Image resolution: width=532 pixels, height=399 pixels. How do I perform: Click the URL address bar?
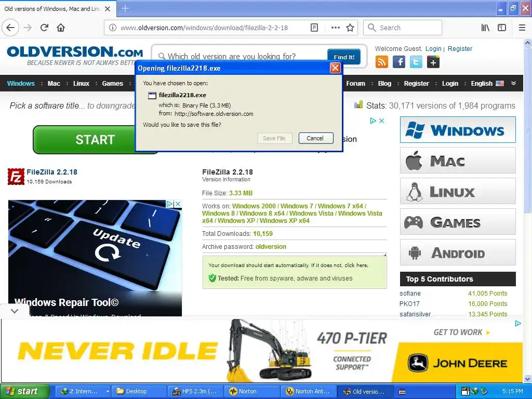point(214,28)
